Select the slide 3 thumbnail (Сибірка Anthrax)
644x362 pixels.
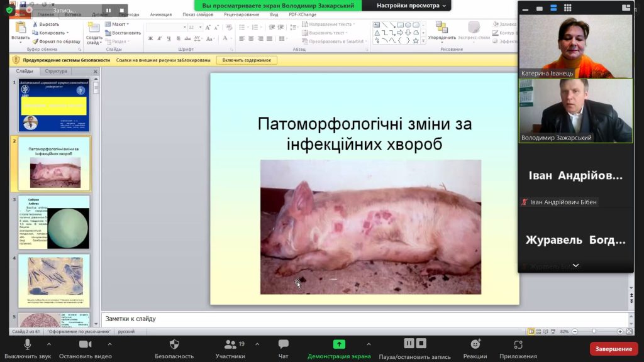click(53, 222)
